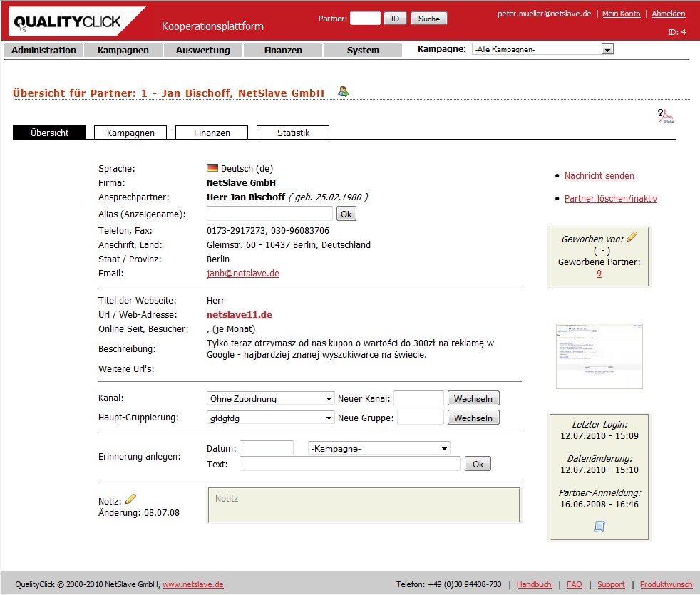
Task: Click the ID search button
Action: pyautogui.click(x=395, y=19)
